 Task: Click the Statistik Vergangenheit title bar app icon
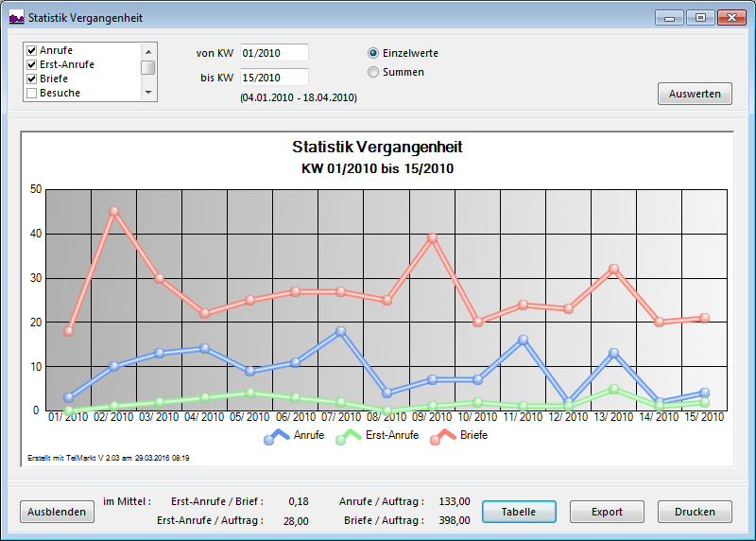pos(16,17)
